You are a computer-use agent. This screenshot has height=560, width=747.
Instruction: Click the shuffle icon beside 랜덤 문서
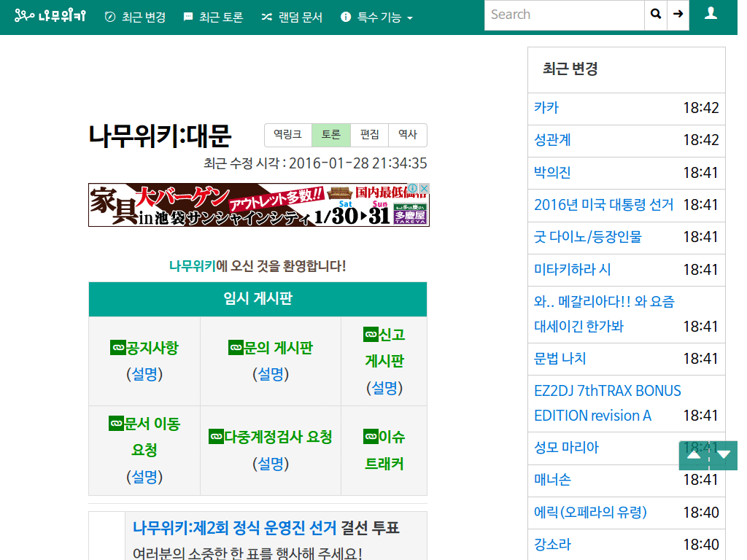coord(266,15)
